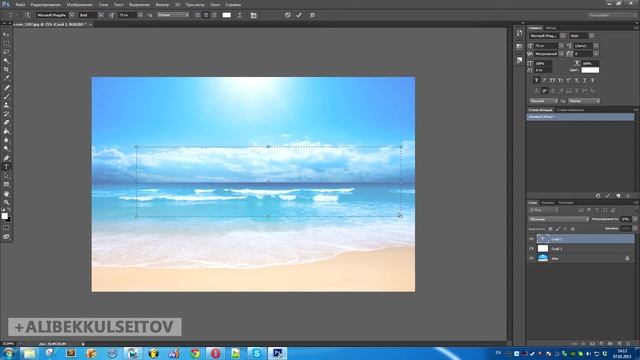The height and width of the screenshot is (360, 640).
Task: Open the Редактирование menu
Action: pos(45,4)
